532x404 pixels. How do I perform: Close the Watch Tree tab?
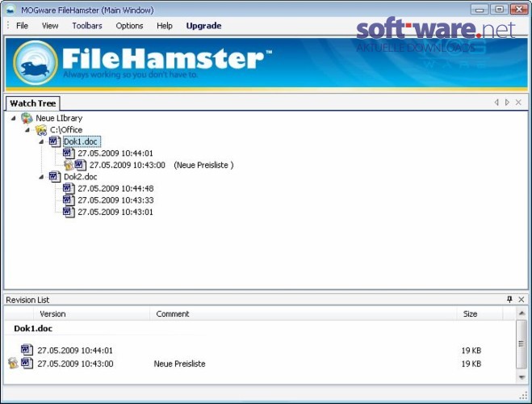pos(518,102)
